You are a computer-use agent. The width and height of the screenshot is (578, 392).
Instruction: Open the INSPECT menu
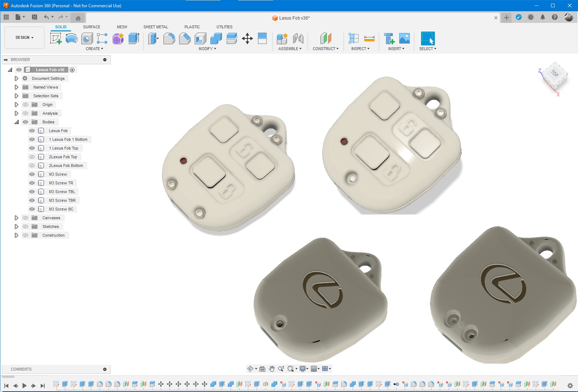(360, 49)
